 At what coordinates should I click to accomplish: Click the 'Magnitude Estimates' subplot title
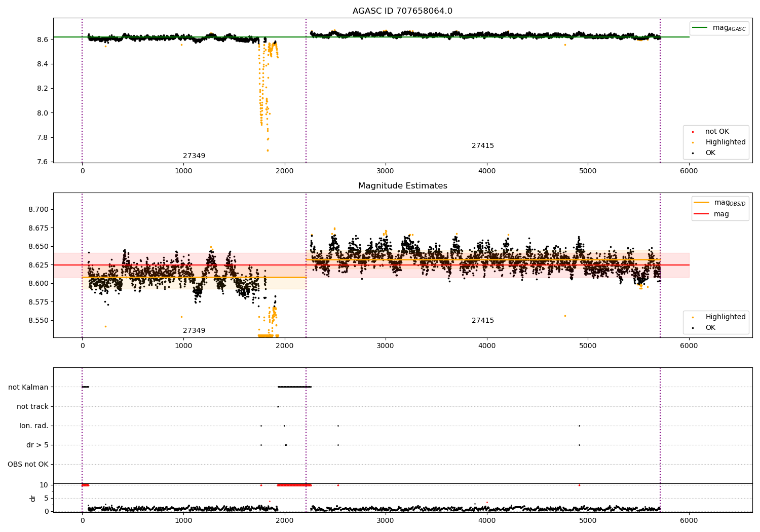click(402, 186)
